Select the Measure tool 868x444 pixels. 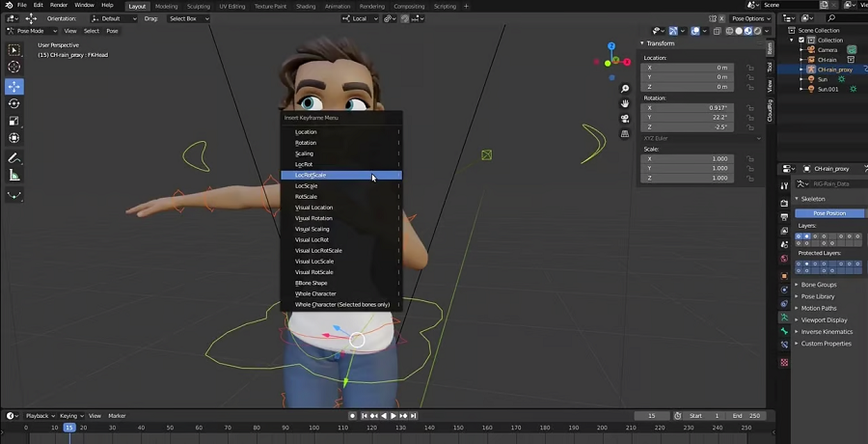pyautogui.click(x=14, y=176)
